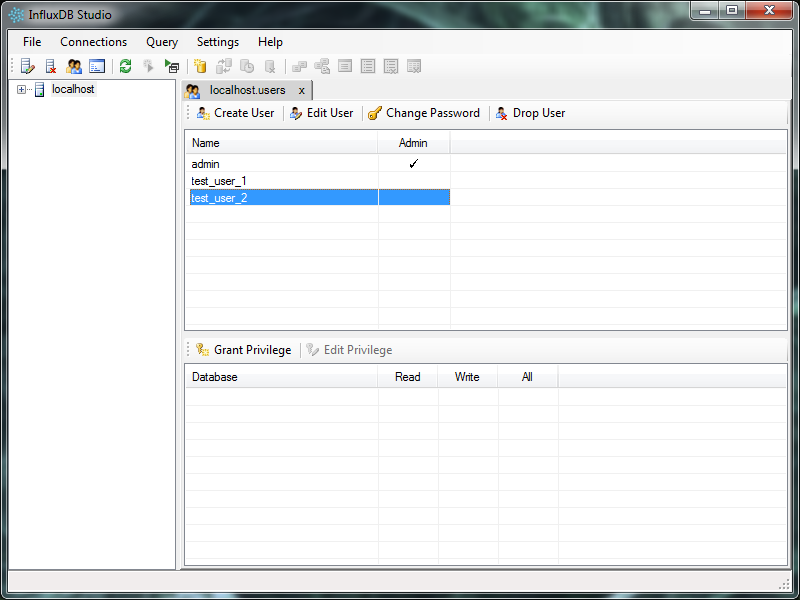Select the test_user_1 row
The height and width of the screenshot is (600, 800).
(x=320, y=181)
